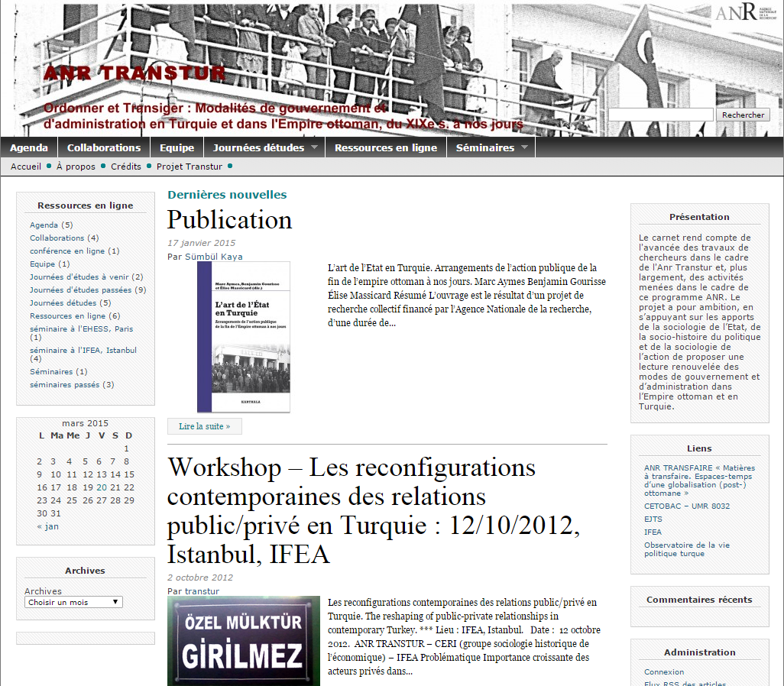This screenshot has width=784, height=686.
Task: Open Journées d'études passées category
Action: (80, 290)
